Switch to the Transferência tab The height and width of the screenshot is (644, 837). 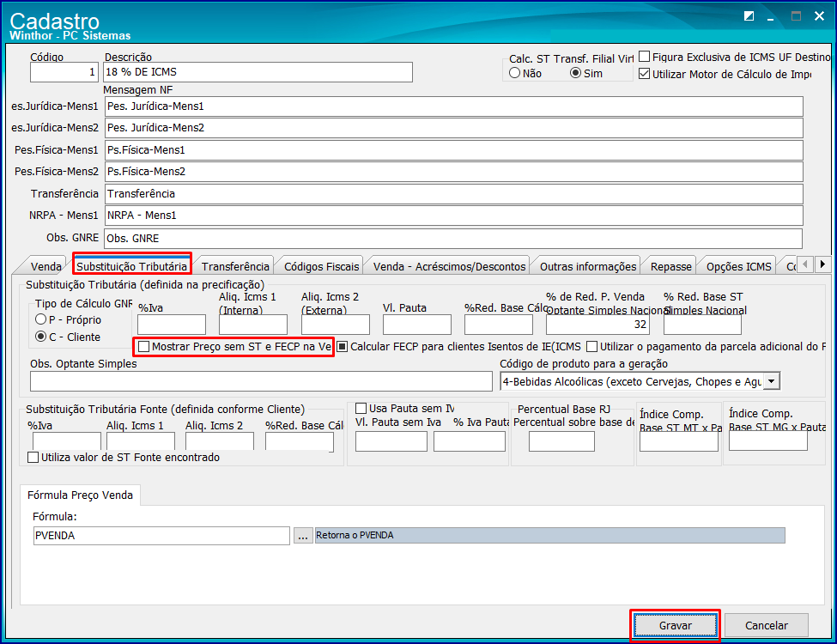point(235,266)
